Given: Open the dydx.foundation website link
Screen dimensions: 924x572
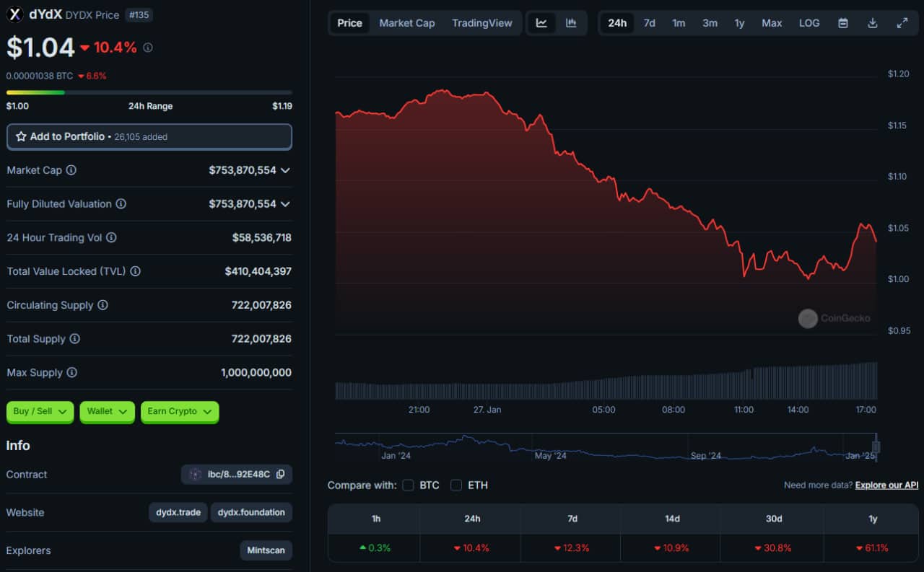Looking at the screenshot, I should 251,513.
